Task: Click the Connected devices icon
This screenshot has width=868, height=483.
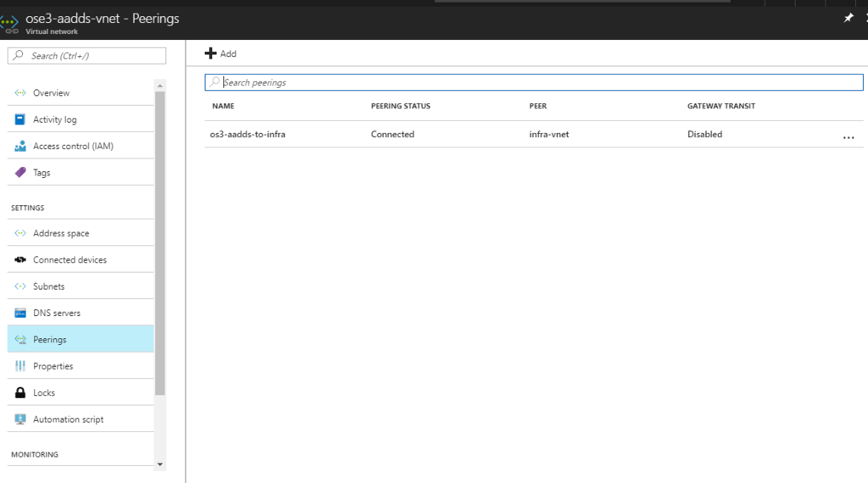Action: [20, 260]
